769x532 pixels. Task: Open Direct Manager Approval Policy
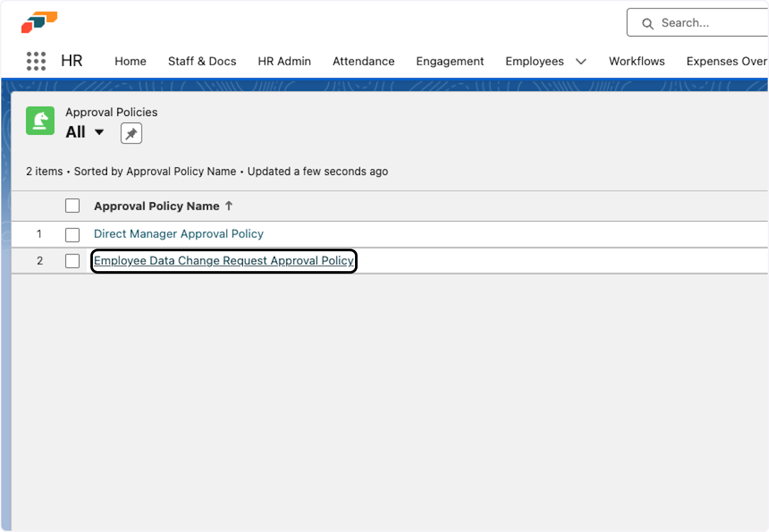click(x=178, y=234)
